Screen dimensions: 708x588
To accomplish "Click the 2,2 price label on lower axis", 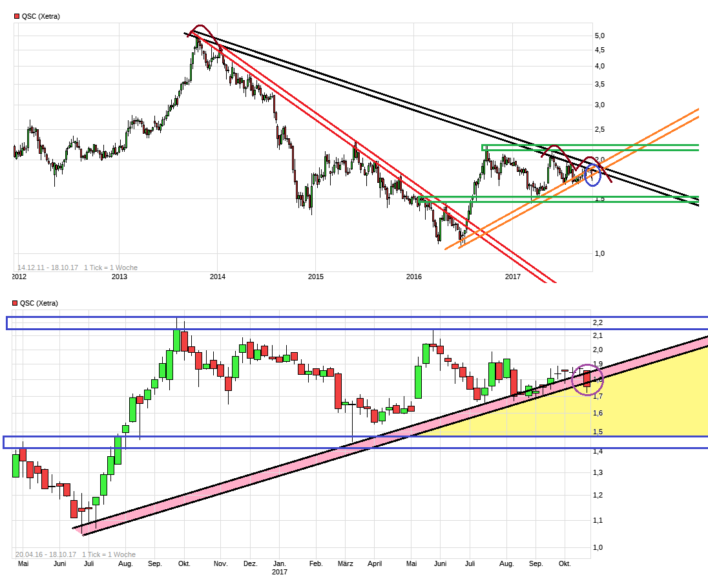I will [x=598, y=322].
